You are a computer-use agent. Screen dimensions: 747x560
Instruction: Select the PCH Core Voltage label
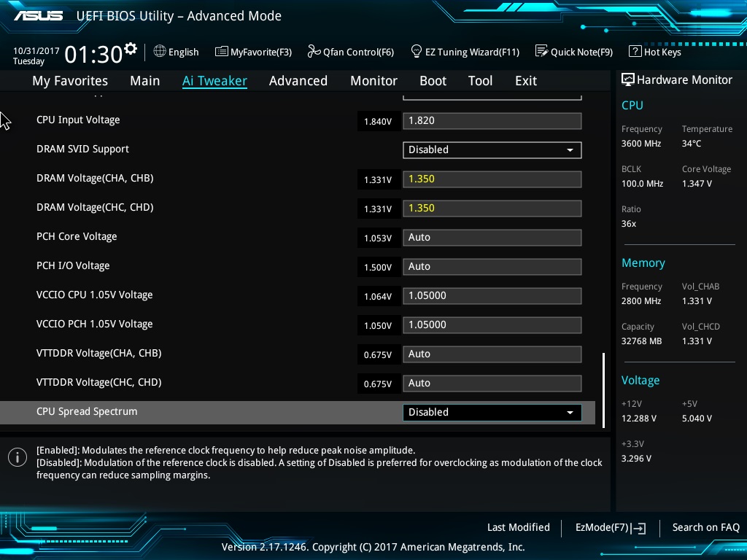point(77,237)
